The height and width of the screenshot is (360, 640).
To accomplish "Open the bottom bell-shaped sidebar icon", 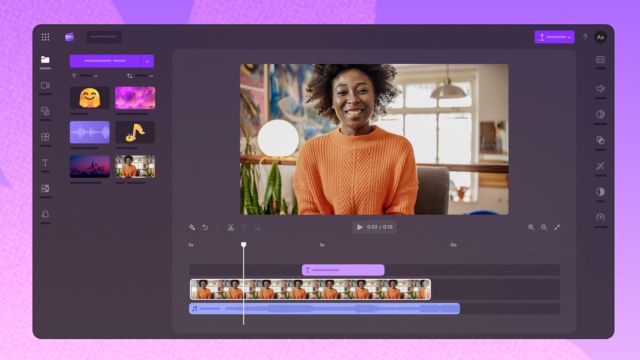I will click(45, 214).
